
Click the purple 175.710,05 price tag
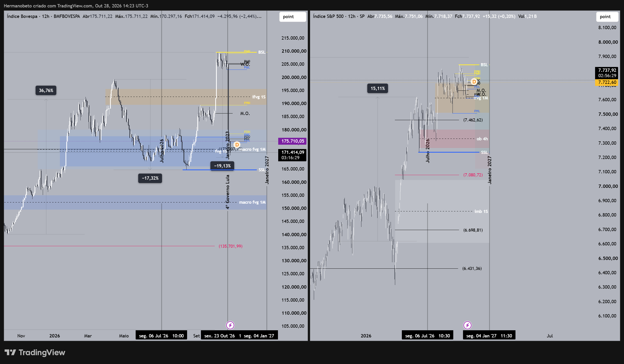click(292, 141)
